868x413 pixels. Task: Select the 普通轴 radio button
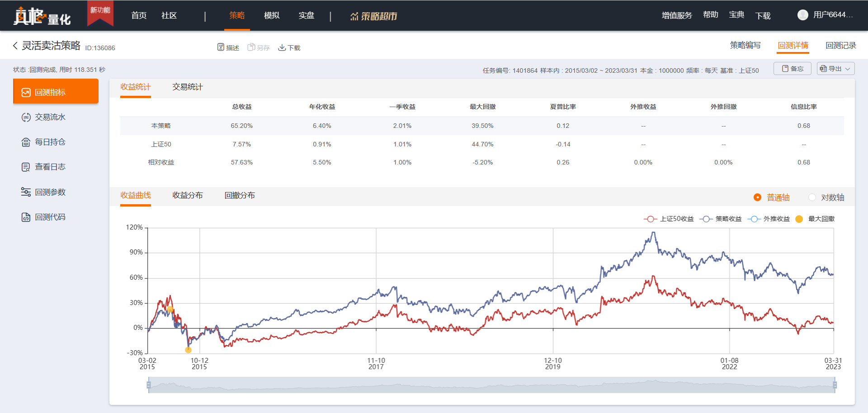pos(757,197)
